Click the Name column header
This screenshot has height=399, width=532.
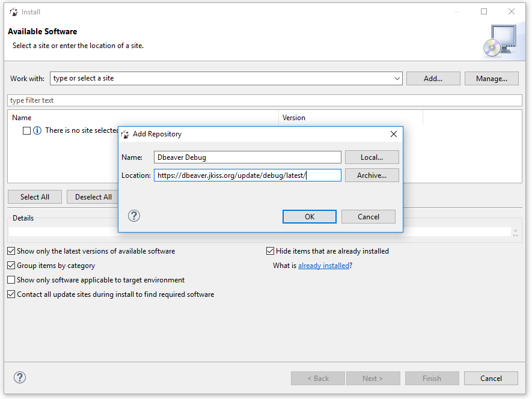pyautogui.click(x=143, y=118)
